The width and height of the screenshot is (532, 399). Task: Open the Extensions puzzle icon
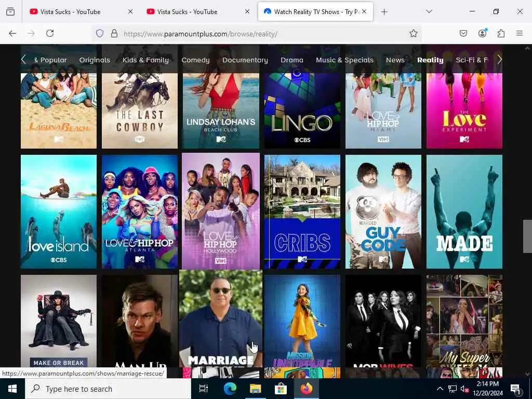(501, 33)
